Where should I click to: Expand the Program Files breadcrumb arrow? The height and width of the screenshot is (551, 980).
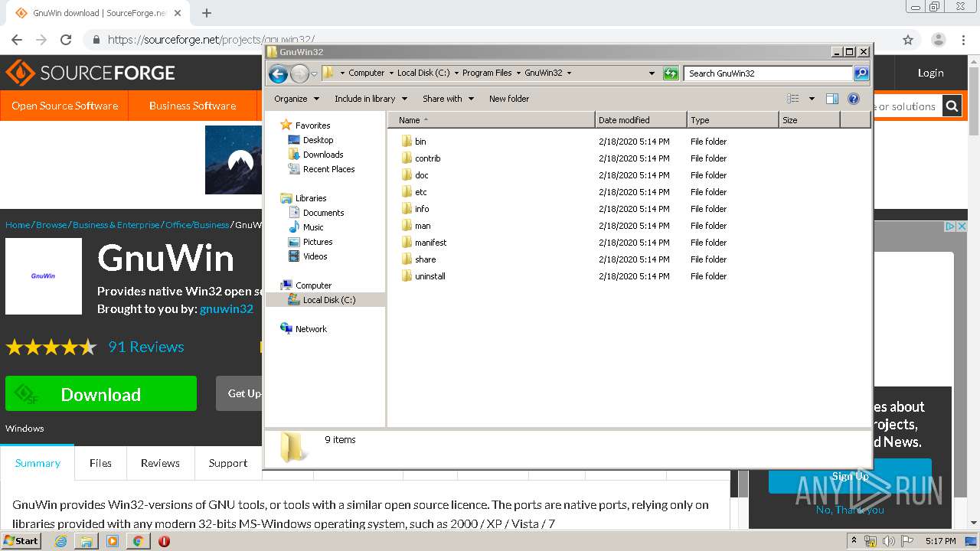[x=518, y=73]
